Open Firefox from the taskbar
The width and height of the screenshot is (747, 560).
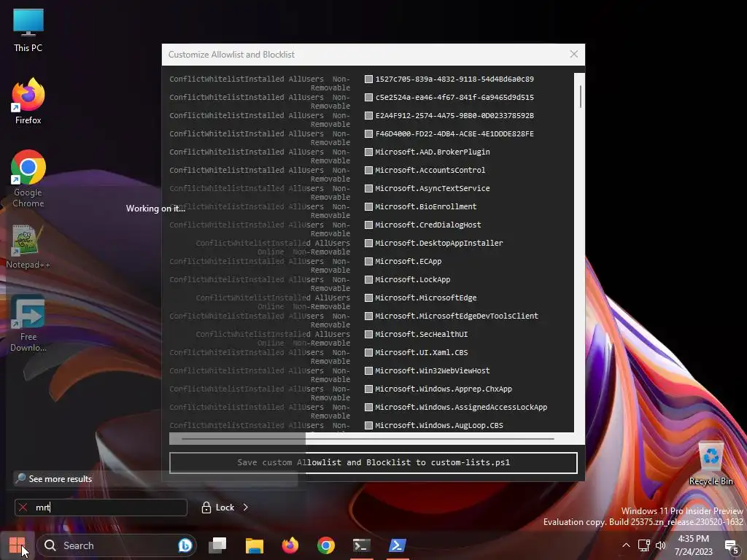[x=290, y=545]
